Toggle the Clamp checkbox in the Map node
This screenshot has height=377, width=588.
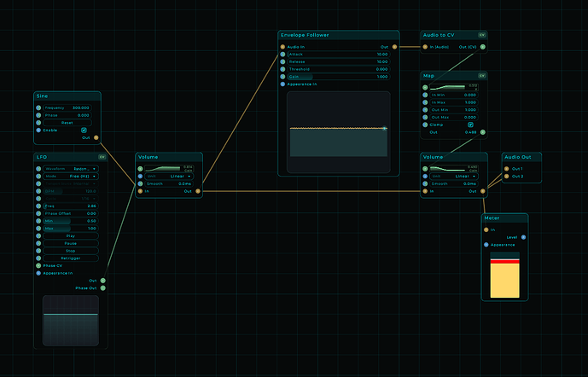tap(470, 125)
